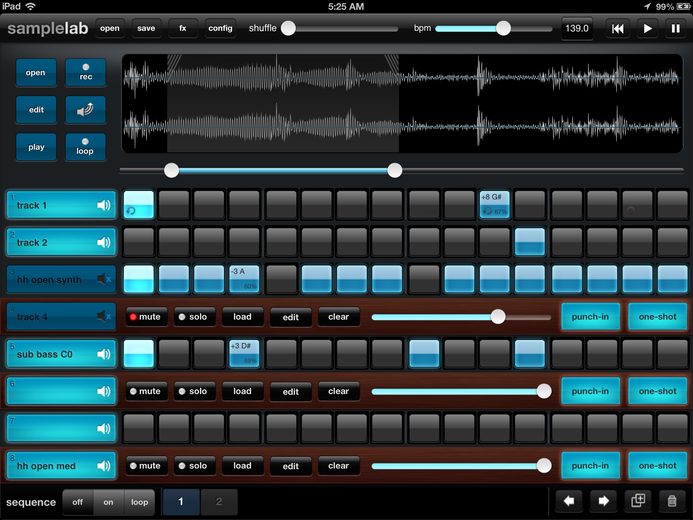
Task: Click the blue edit sample button
Action: (x=36, y=110)
